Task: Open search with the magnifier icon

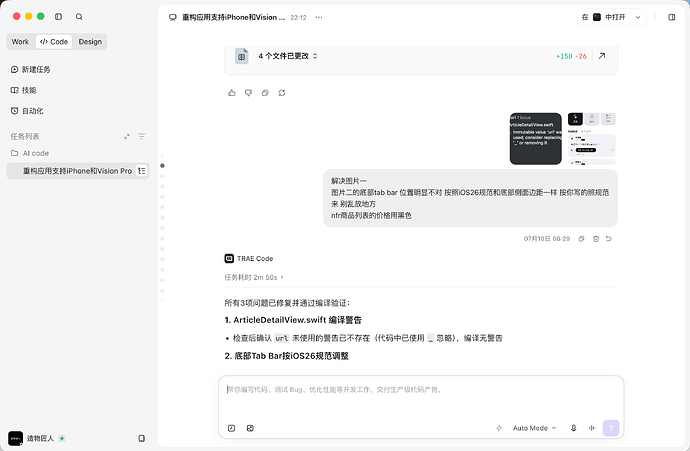Action: pyautogui.click(x=79, y=17)
